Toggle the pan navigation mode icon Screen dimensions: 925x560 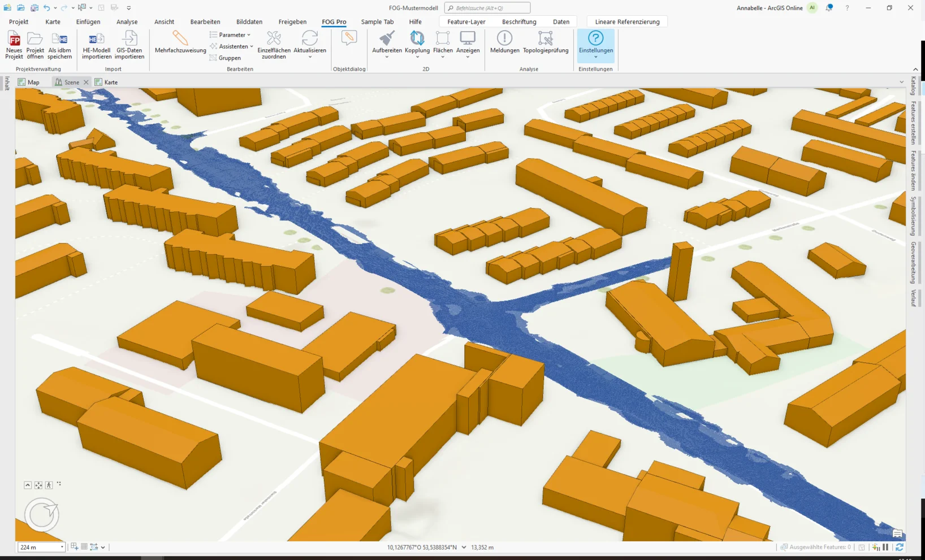click(x=38, y=485)
